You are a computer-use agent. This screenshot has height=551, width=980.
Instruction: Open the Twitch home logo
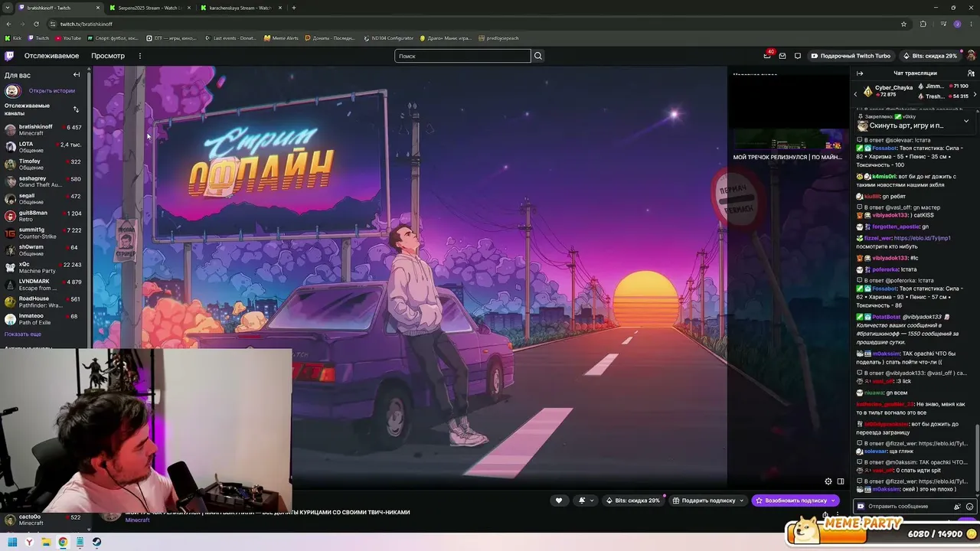coord(9,56)
